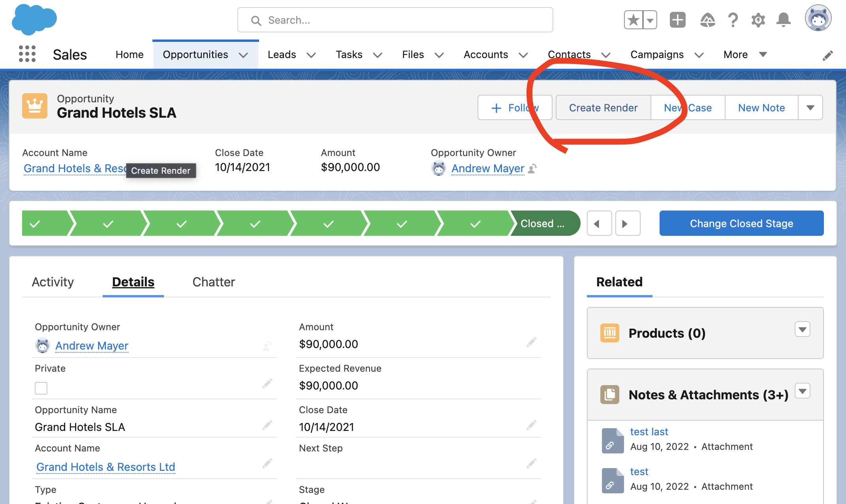Screen dimensions: 846x504
Task: Click the user profile avatar
Action: pos(818,18)
